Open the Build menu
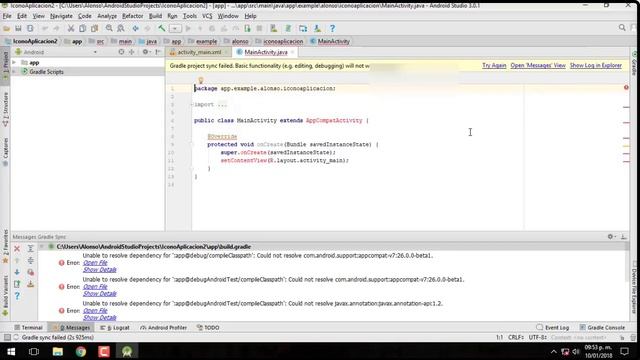 (x=155, y=16)
